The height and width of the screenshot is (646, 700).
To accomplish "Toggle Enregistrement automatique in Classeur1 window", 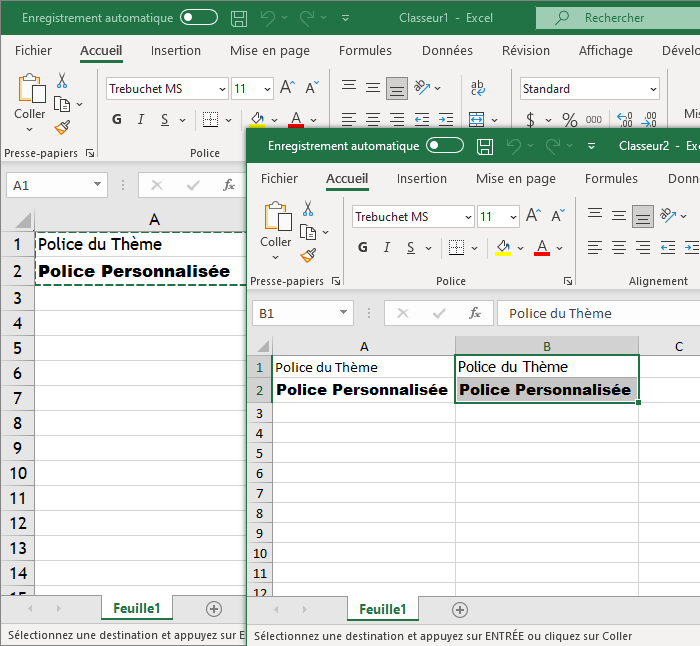I will [x=199, y=17].
